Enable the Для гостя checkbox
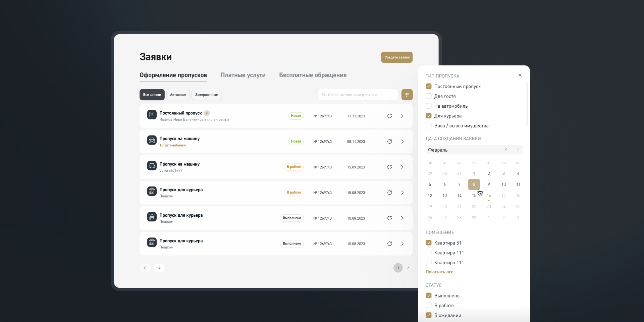The height and width of the screenshot is (322, 644). (429, 96)
